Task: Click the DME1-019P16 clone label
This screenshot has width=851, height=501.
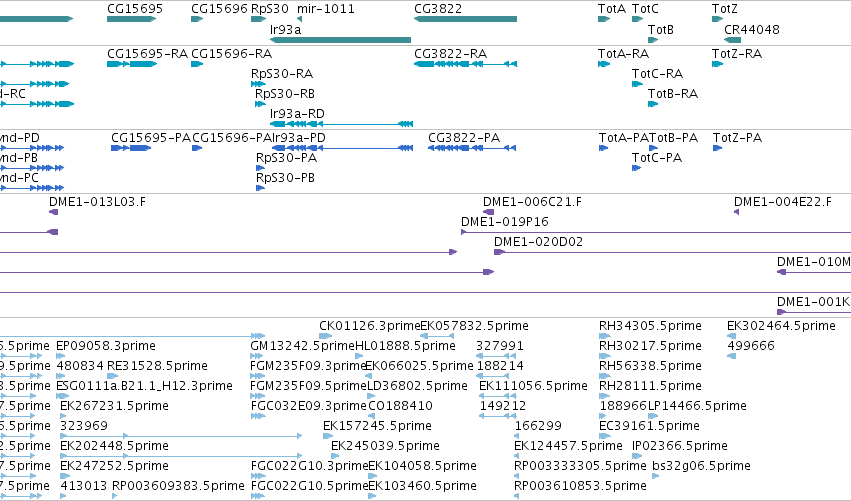Action: (x=505, y=222)
